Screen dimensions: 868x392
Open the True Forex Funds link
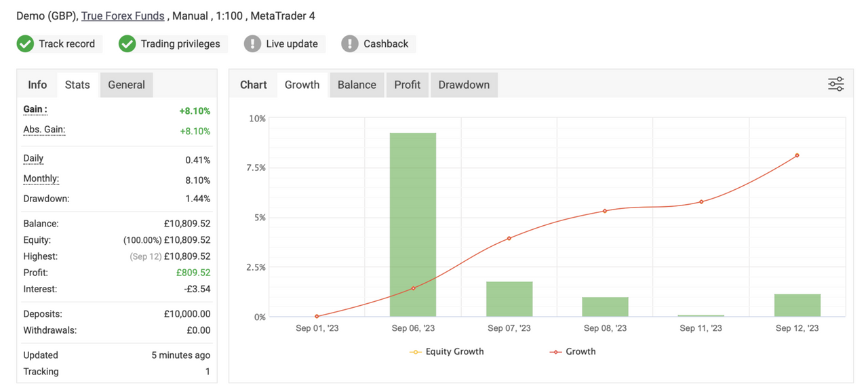(x=123, y=16)
